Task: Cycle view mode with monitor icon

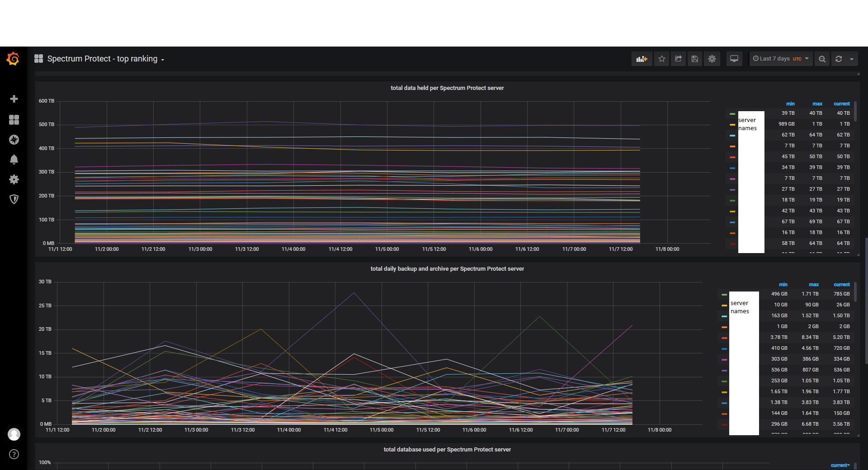Action: (x=734, y=59)
